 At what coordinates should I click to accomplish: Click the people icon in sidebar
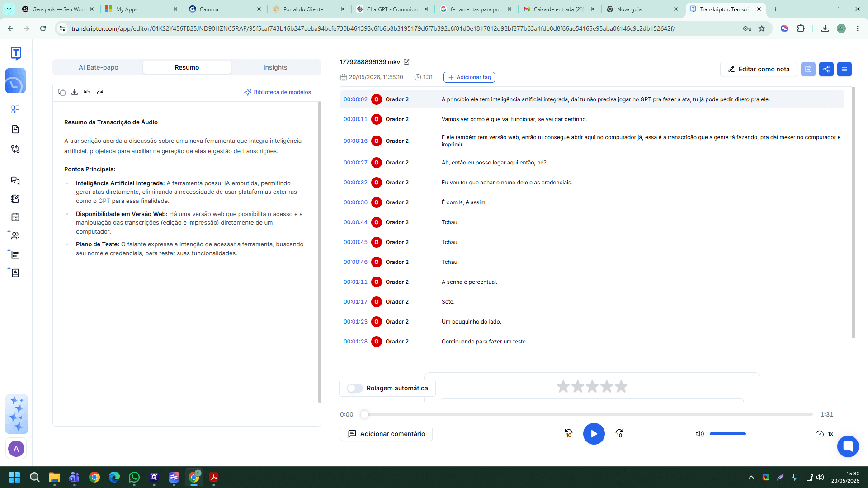[15, 236]
